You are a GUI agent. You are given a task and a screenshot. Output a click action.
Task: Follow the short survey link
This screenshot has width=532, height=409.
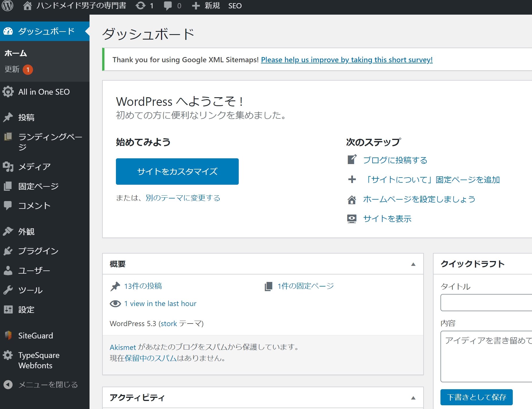coord(347,60)
